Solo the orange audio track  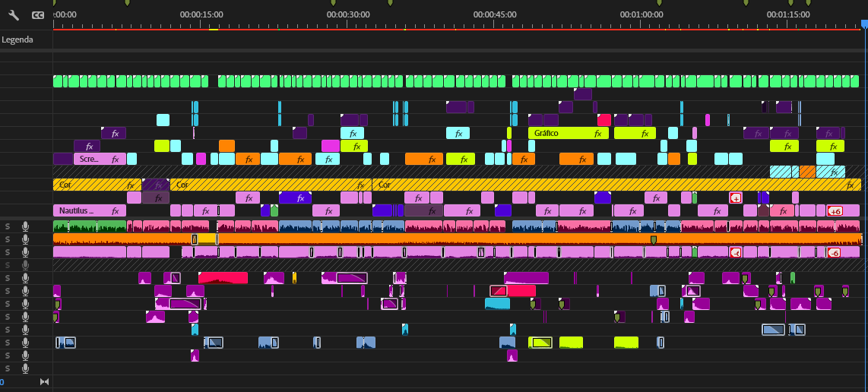[x=8, y=239]
